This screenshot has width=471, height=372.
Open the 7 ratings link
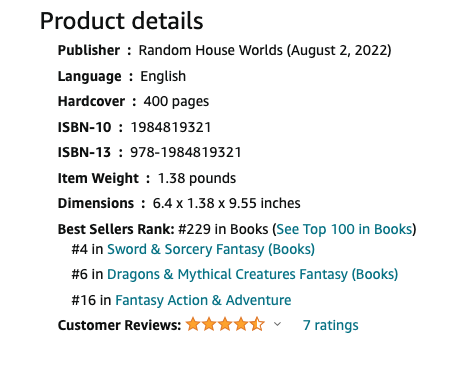coord(331,325)
